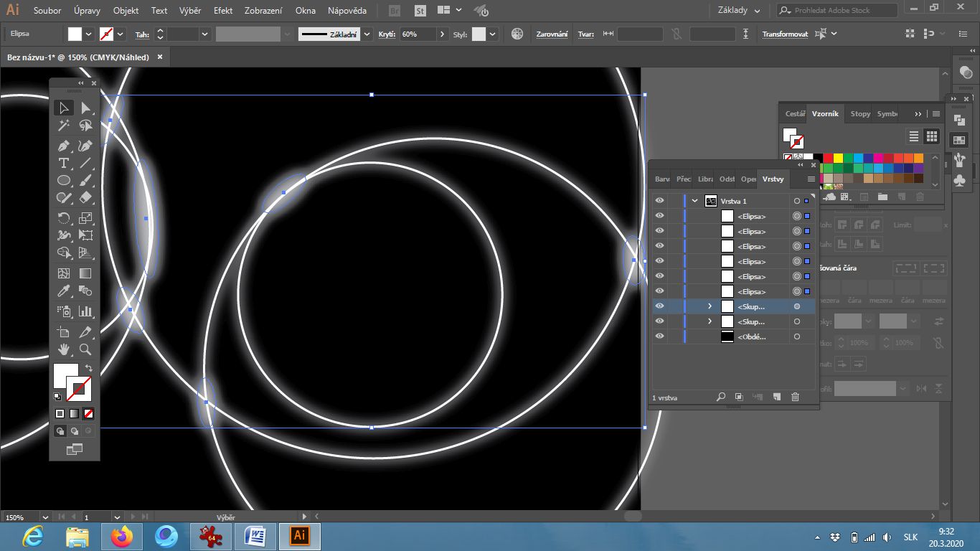Expand the highlighted Skupina group

coord(710,306)
